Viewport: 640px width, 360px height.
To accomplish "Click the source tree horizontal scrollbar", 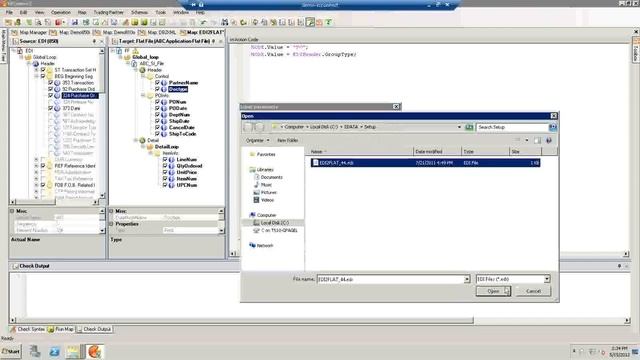I will pos(54,202).
